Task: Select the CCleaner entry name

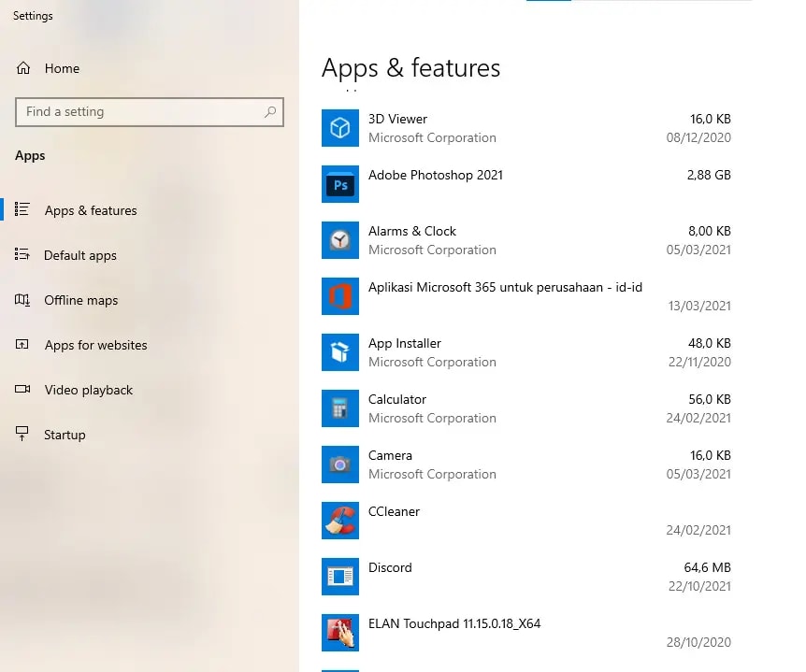Action: tap(395, 511)
